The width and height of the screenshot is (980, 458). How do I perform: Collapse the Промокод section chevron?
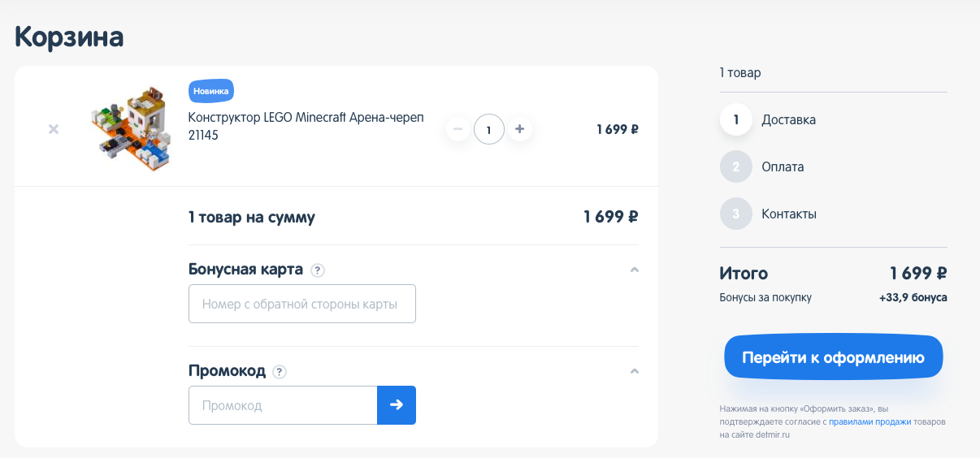click(635, 371)
